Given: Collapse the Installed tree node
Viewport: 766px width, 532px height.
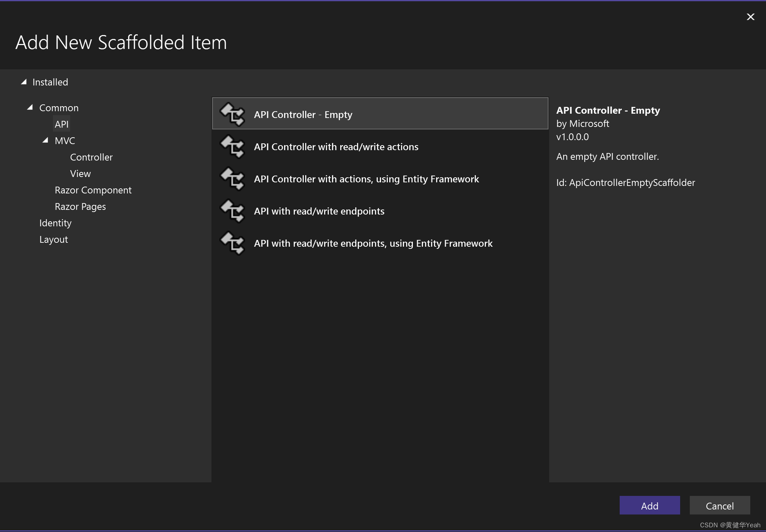Looking at the screenshot, I should (24, 82).
